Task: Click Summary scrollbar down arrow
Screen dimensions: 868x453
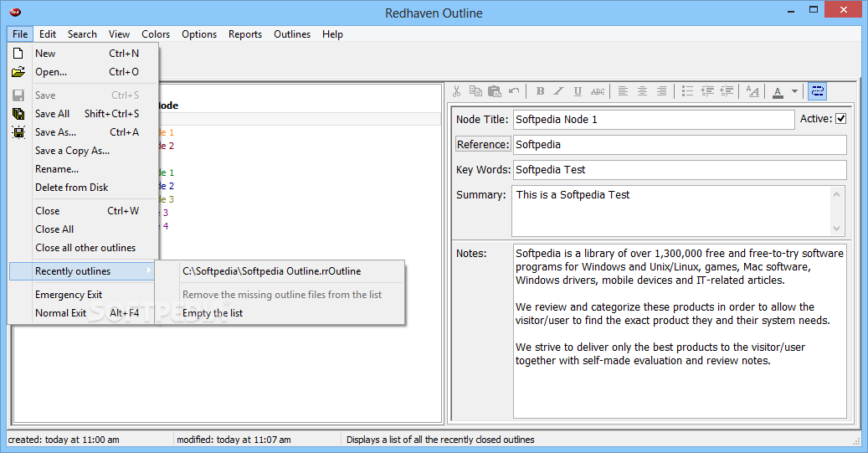Action: tap(836, 228)
